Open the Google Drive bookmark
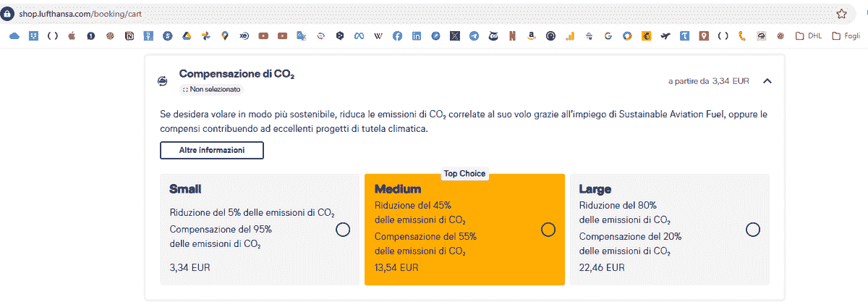Image resolution: width=868 pixels, height=305 pixels. pos(186,35)
